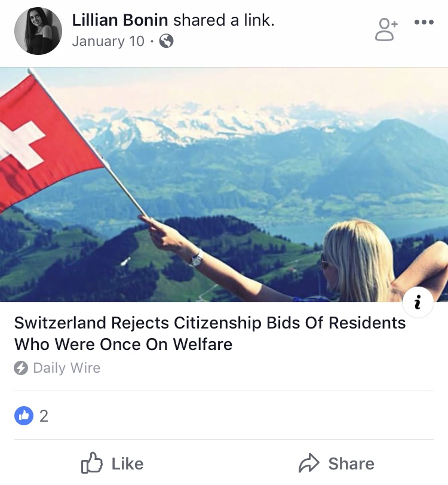Tap the add friend icon
448x485 pixels.
[x=386, y=29]
